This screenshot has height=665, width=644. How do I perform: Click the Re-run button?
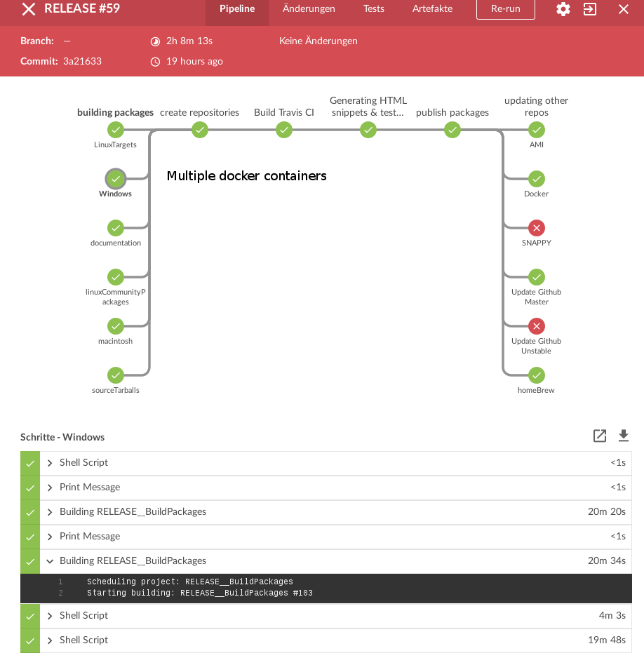[x=505, y=9]
